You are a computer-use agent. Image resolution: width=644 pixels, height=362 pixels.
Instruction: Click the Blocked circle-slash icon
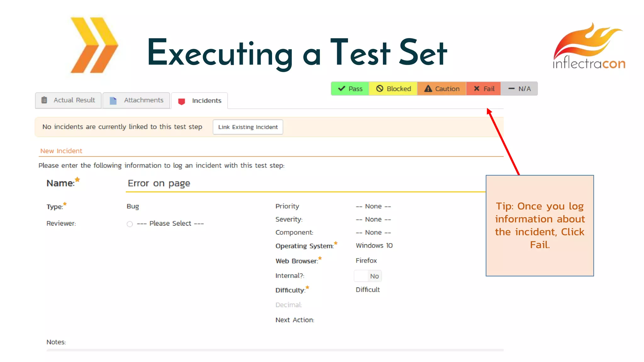380,89
